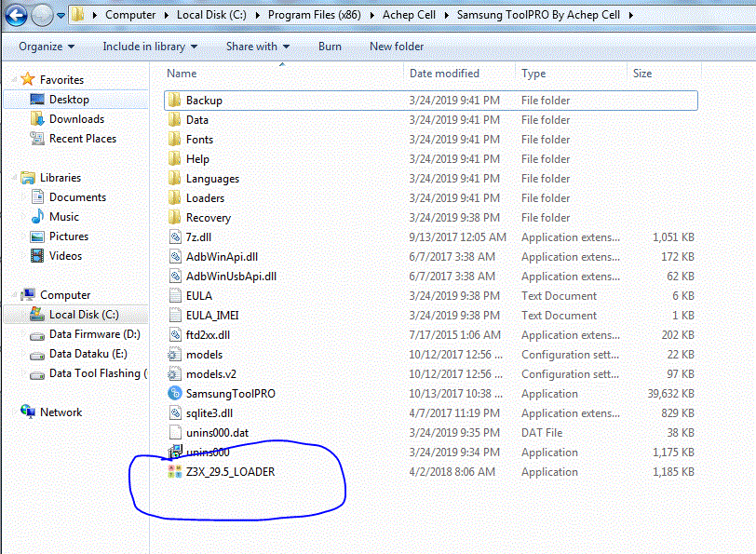
Task: Open the Organize menu
Action: point(47,47)
